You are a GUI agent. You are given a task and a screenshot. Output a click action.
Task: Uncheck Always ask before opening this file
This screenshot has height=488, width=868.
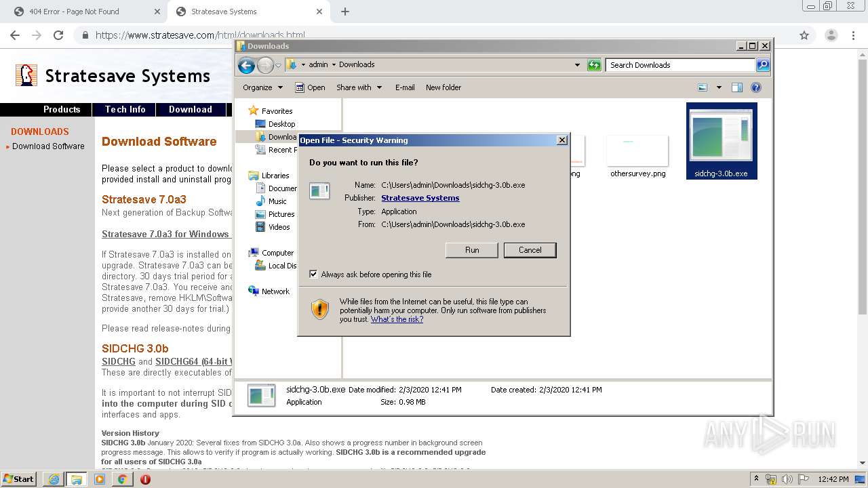point(313,274)
